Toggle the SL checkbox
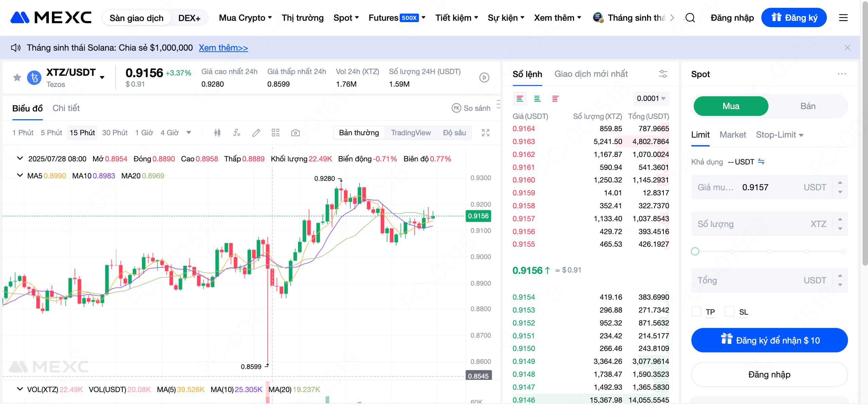 click(x=729, y=312)
